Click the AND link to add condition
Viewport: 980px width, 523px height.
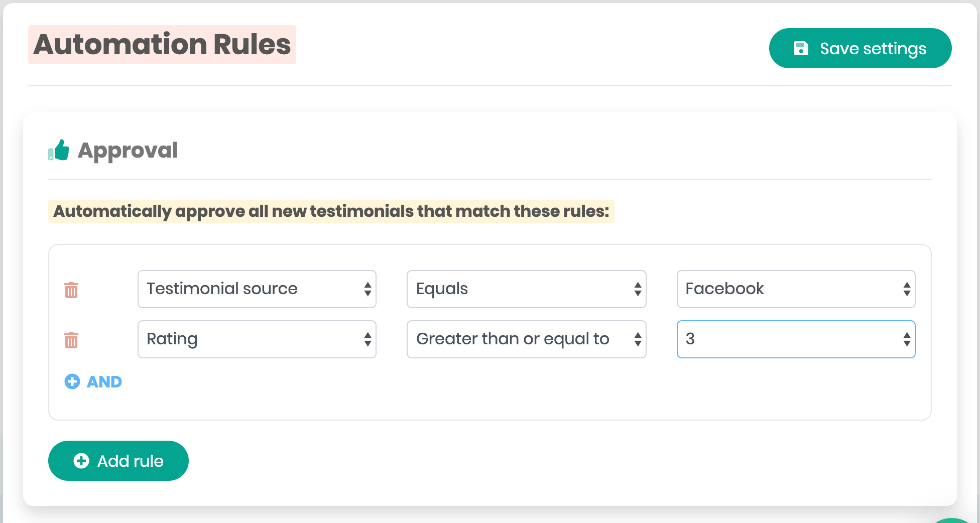[x=104, y=382]
